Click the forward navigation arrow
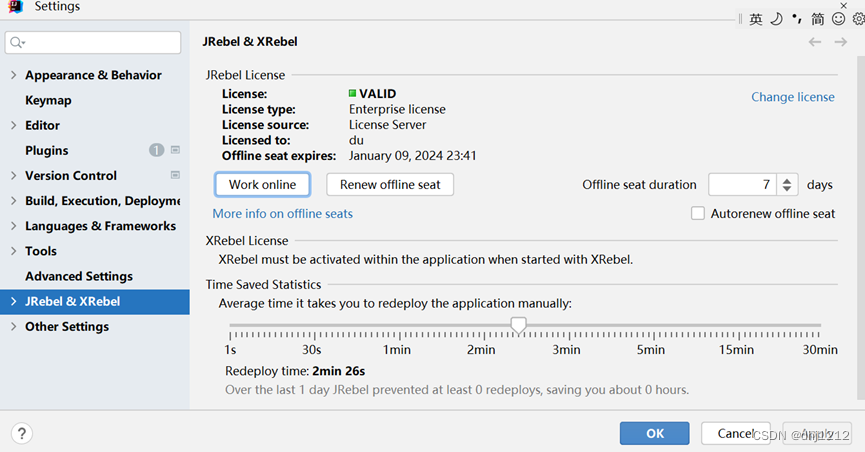This screenshot has width=865, height=452. click(841, 42)
